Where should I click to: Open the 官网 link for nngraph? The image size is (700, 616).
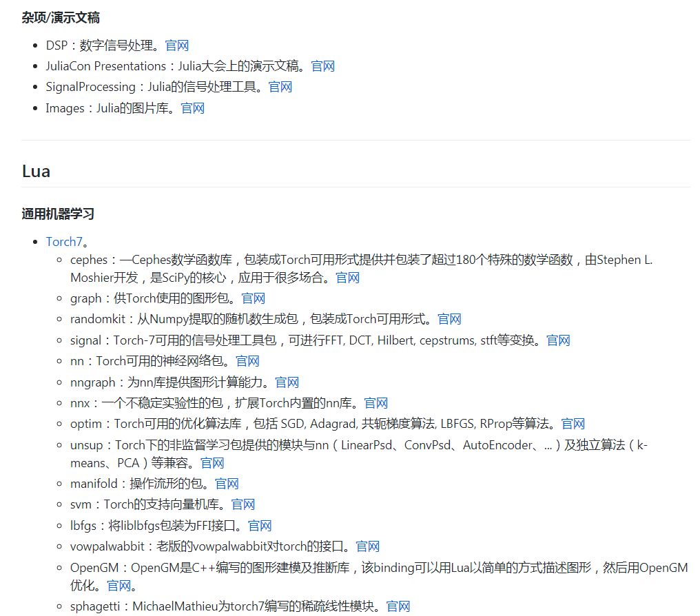287,382
